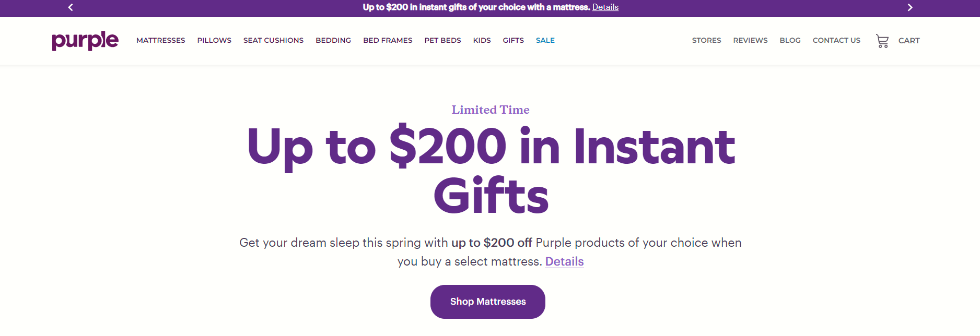Click the Purple logo
The width and height of the screenshot is (980, 336).
(85, 40)
